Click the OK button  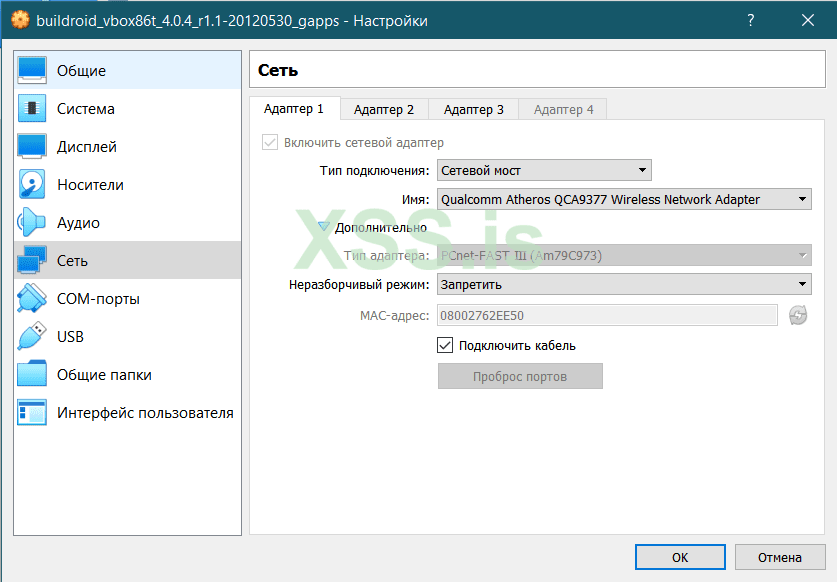point(680,557)
